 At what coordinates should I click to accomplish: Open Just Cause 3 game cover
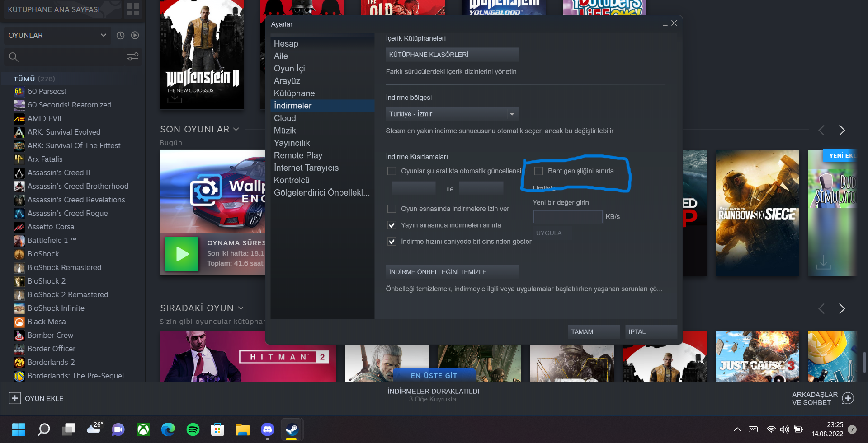point(757,356)
